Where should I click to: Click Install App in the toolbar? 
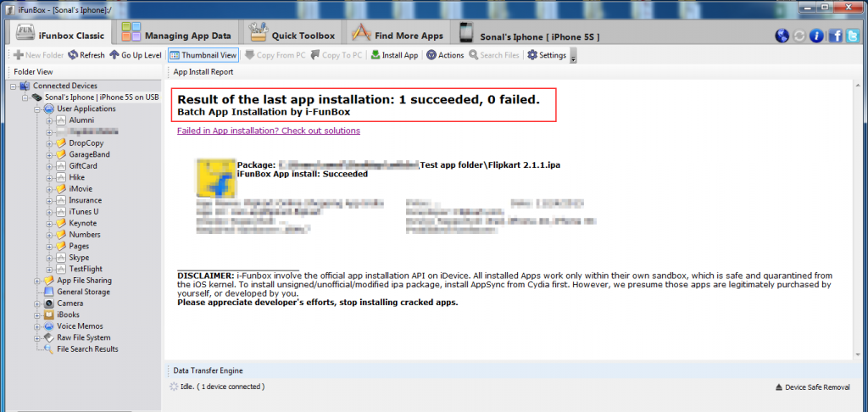click(394, 55)
